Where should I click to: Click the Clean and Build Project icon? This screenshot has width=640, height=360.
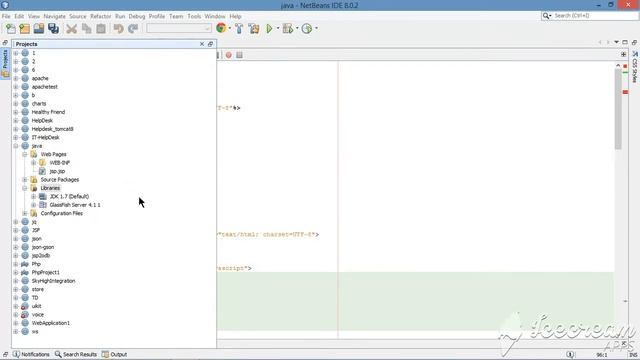[254, 29]
